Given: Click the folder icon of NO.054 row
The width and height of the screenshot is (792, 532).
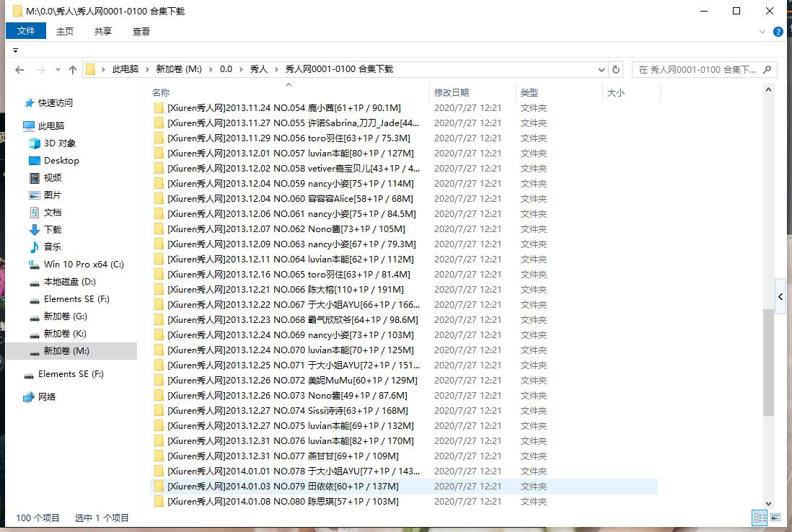Looking at the screenshot, I should click(159, 108).
